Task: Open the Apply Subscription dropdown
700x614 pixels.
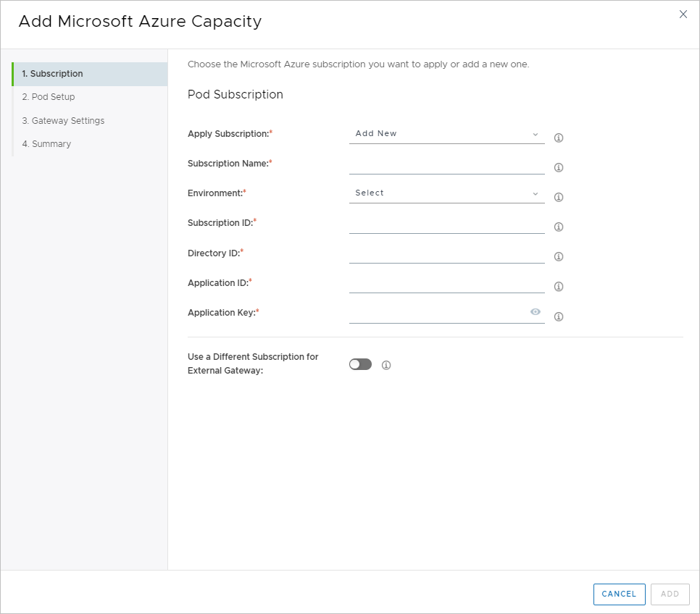Action: 446,134
